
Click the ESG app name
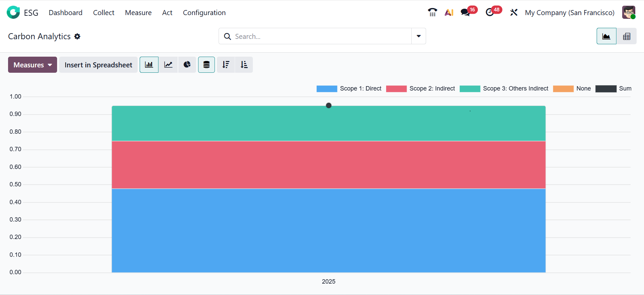pyautogui.click(x=31, y=13)
